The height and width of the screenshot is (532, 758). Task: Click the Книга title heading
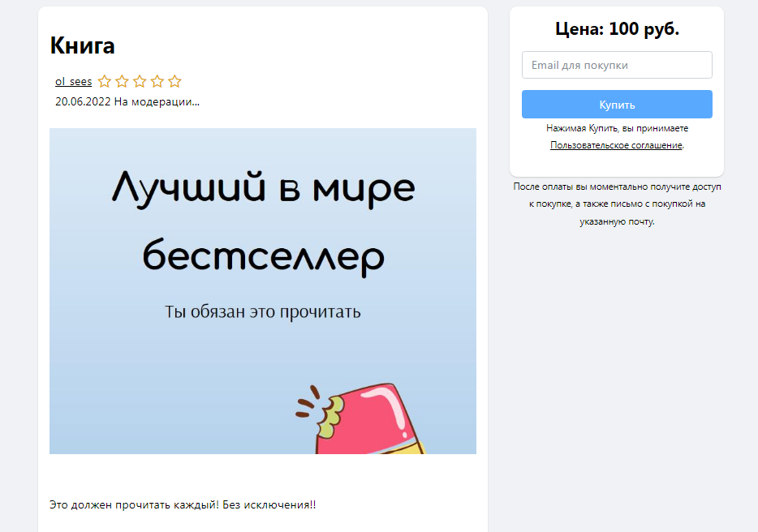point(82,45)
